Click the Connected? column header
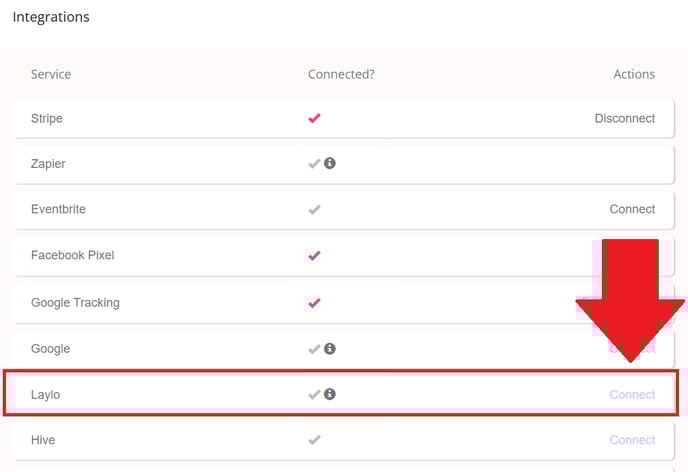The image size is (688, 472). point(341,74)
